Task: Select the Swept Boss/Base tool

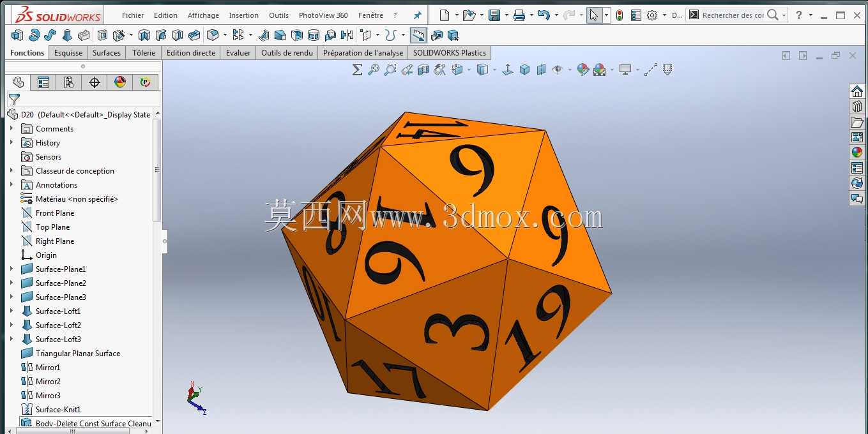Action: (50, 35)
